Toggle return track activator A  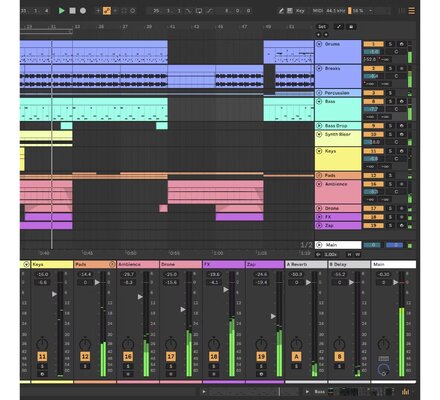click(296, 357)
